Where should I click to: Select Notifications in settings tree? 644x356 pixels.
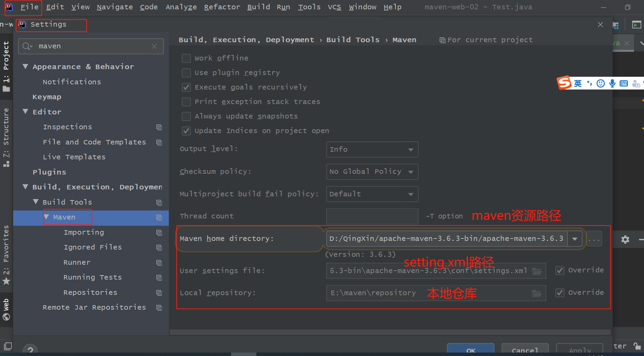pyautogui.click(x=72, y=82)
